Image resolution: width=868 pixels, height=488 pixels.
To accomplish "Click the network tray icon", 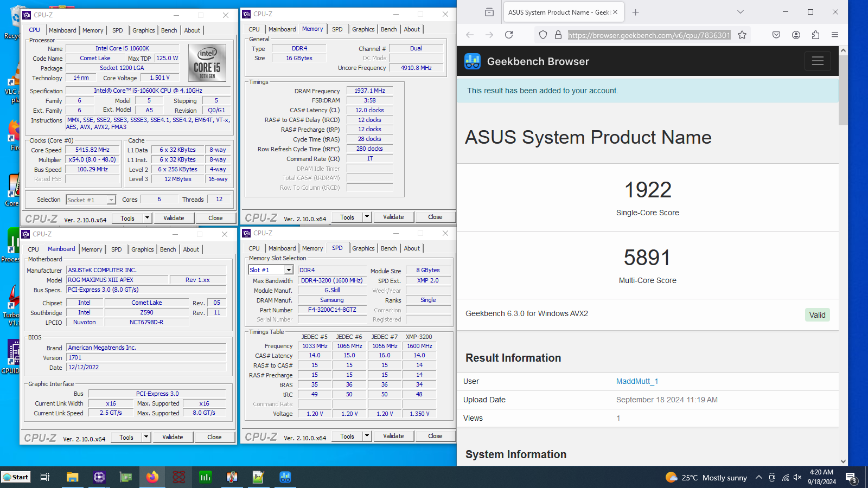I will (785, 478).
